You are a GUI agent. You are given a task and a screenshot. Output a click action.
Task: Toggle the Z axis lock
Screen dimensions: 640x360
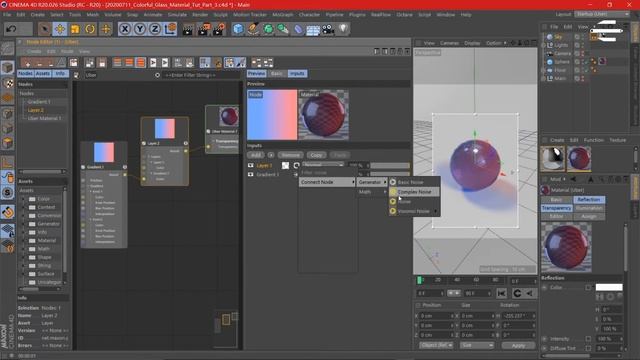point(155,29)
